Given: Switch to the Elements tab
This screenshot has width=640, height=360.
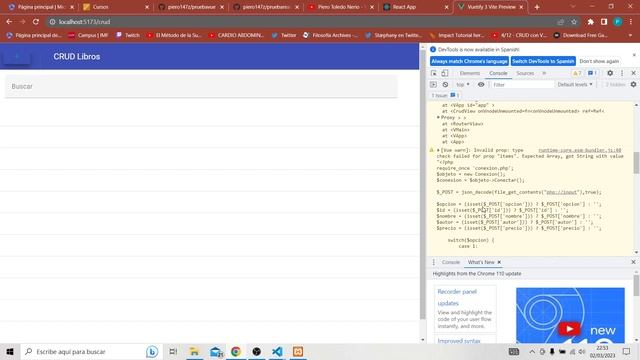Looking at the screenshot, I should (x=470, y=73).
